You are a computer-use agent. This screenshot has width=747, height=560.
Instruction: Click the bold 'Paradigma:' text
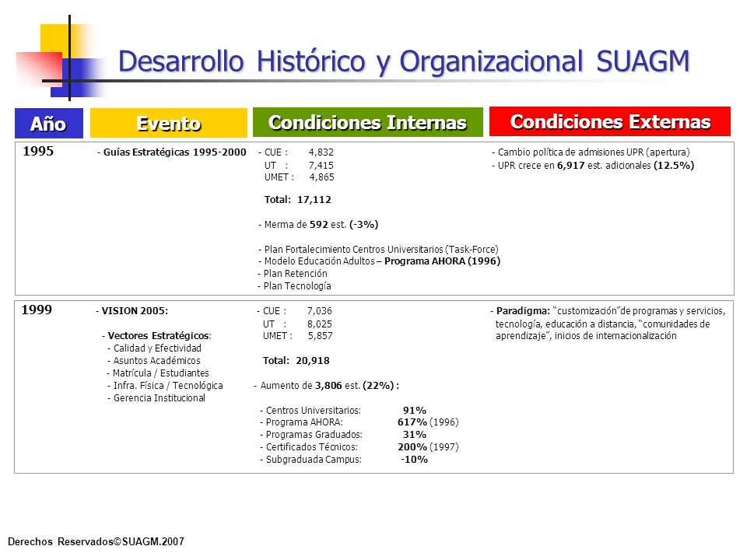click(523, 311)
